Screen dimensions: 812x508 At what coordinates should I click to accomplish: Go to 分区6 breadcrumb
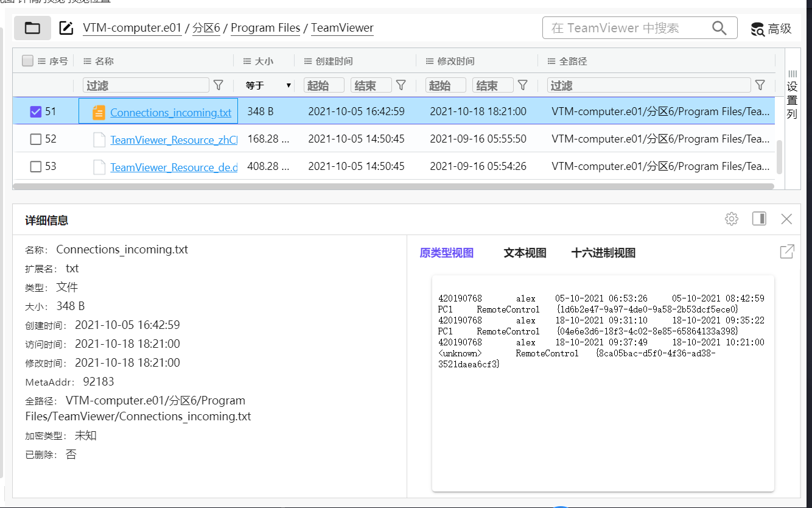click(x=206, y=28)
